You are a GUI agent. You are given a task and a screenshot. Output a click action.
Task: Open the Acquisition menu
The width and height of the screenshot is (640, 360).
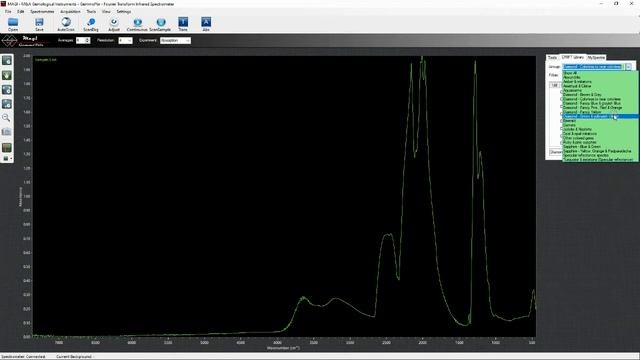click(x=70, y=11)
